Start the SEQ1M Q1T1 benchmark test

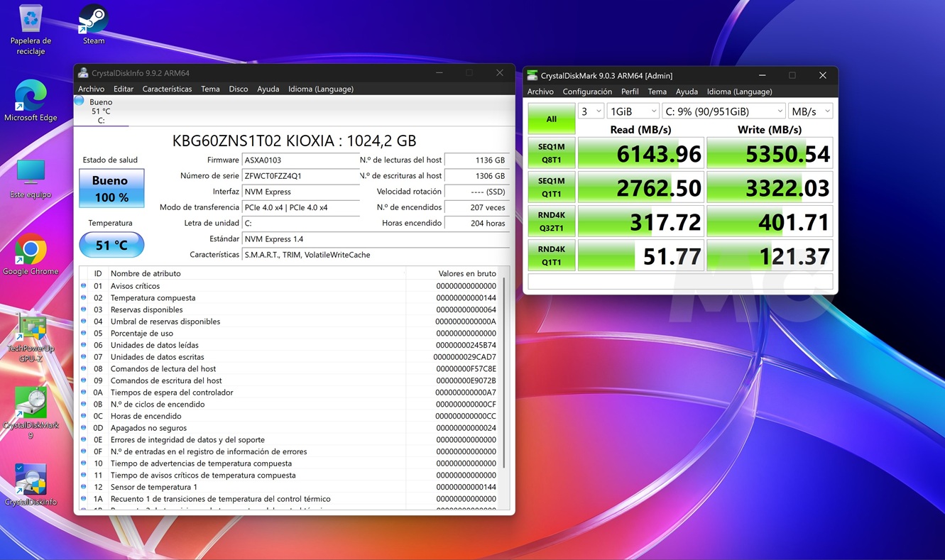point(552,187)
